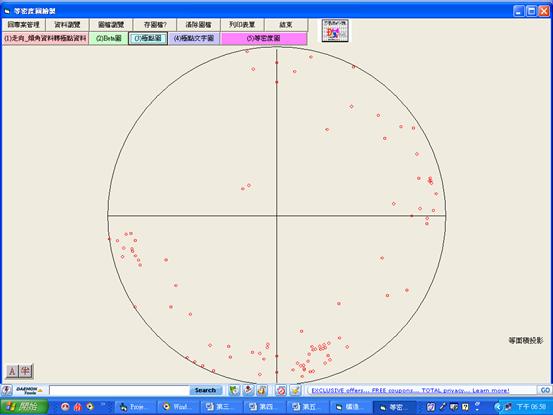Click the 資料瀏覽 data browse button
This screenshot has width=553, height=415.
coord(67,25)
